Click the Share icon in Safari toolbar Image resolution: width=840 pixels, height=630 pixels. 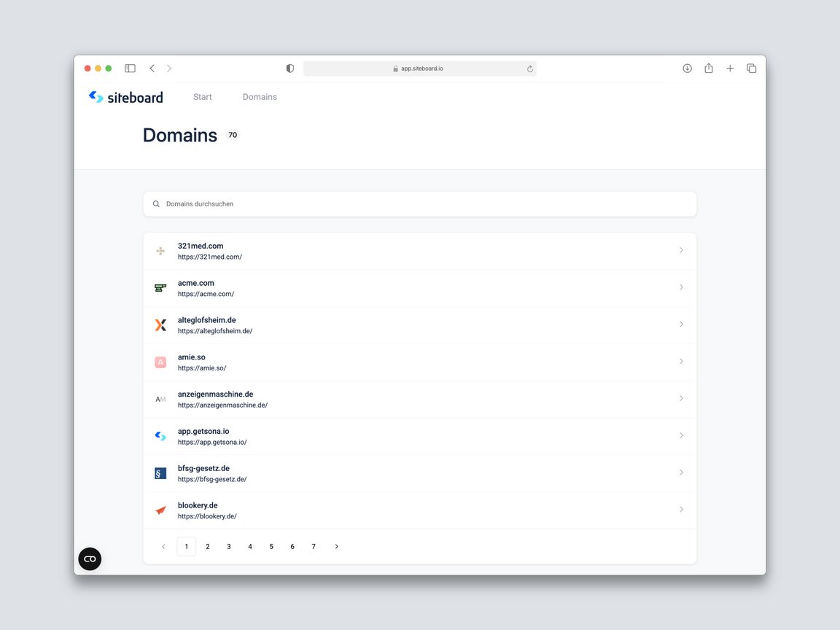pyautogui.click(x=709, y=68)
